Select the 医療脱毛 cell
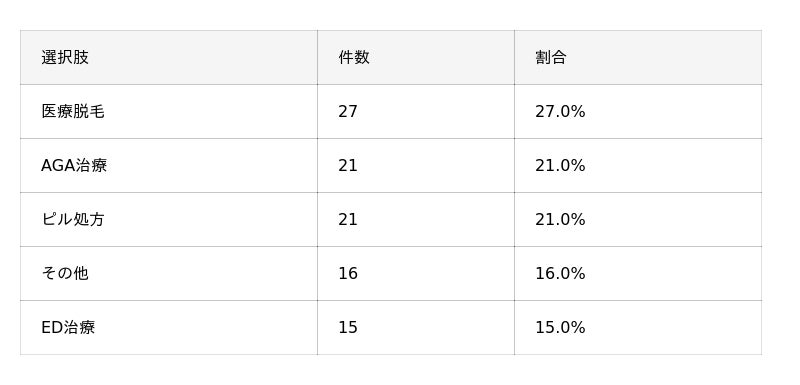 point(169,111)
